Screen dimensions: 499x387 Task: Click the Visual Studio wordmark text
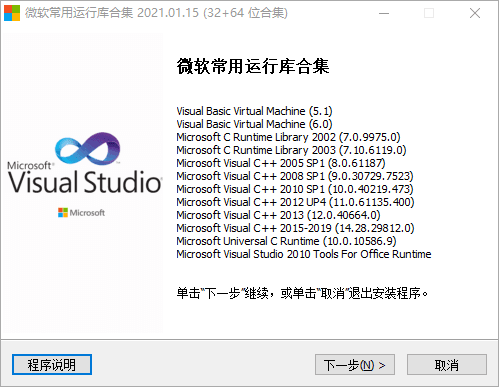(85, 182)
